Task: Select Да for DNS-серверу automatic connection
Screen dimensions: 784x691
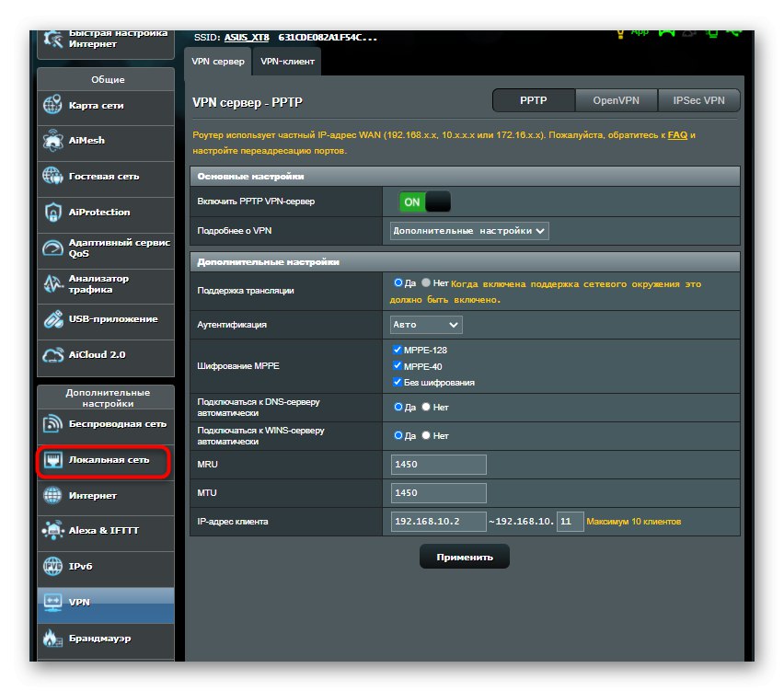Action: coord(398,407)
